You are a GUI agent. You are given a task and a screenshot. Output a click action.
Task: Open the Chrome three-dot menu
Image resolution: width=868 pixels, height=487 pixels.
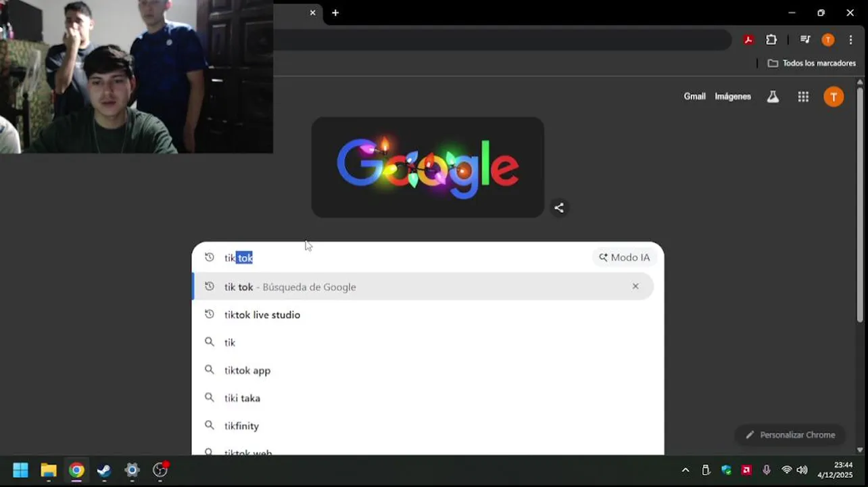850,40
